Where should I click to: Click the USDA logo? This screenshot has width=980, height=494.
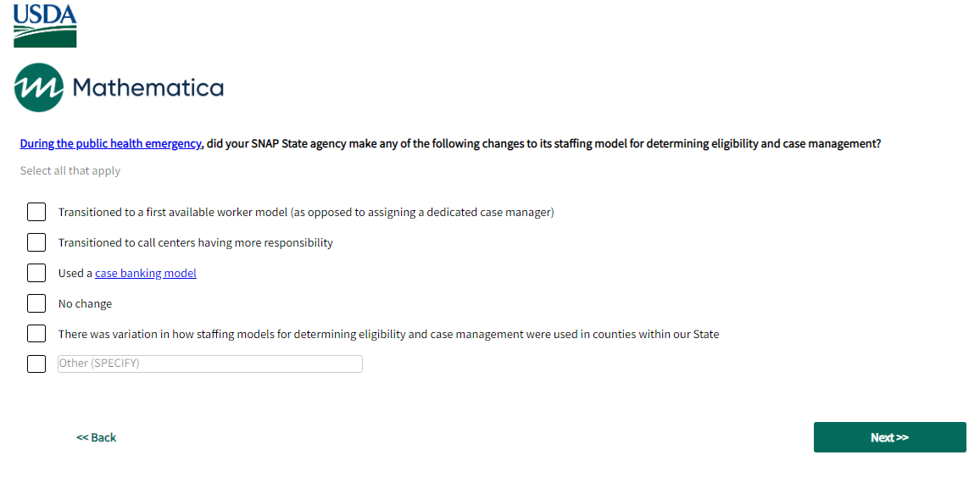click(x=45, y=25)
